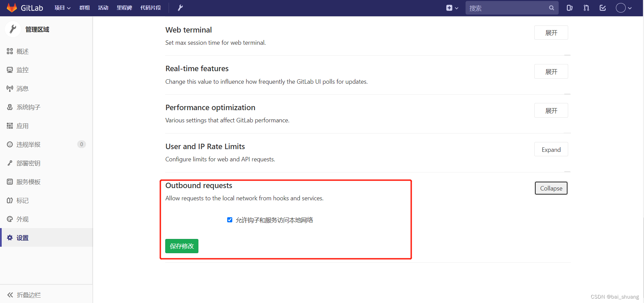Uncheck 允许钩子和服务访问本地网络 checkbox
The height and width of the screenshot is (303, 644).
click(x=230, y=220)
